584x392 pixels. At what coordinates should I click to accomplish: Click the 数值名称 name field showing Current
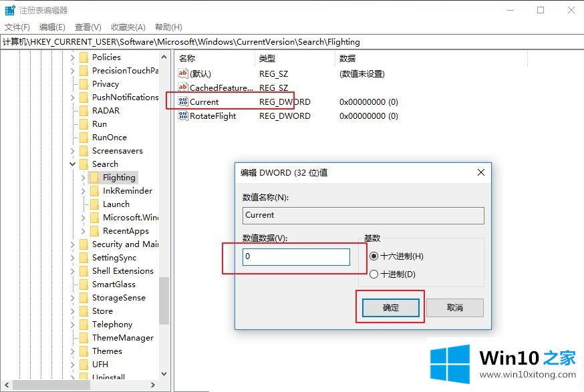(363, 216)
